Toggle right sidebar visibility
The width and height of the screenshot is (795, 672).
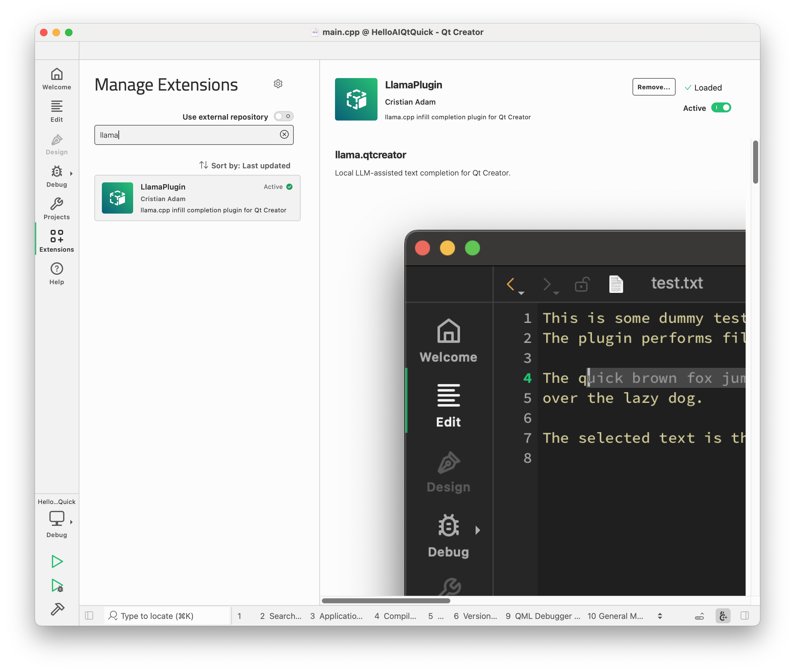(x=744, y=615)
